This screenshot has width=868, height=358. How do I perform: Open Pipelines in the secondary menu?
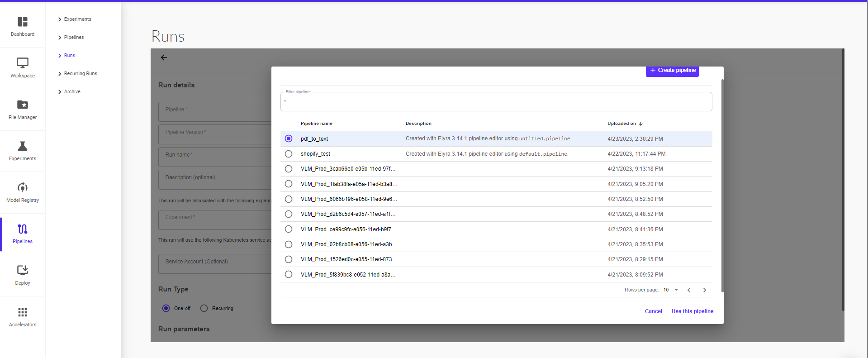pyautogui.click(x=74, y=37)
